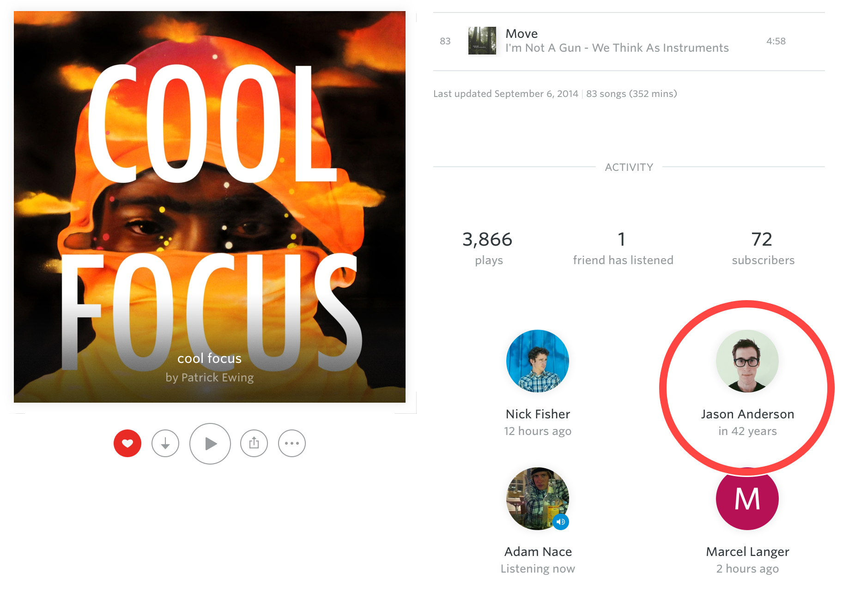
Task: Click the 72 subscribers stat
Action: [763, 248]
